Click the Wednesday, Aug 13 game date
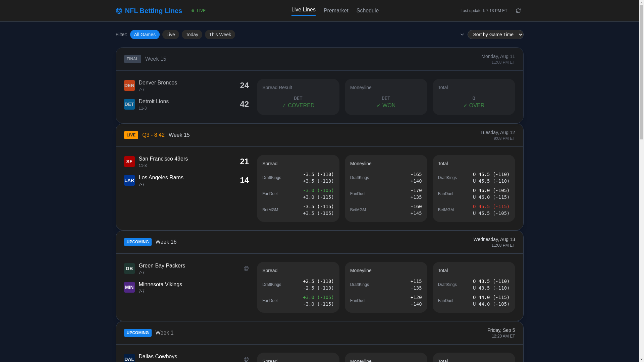The width and height of the screenshot is (644, 362). 494,239
